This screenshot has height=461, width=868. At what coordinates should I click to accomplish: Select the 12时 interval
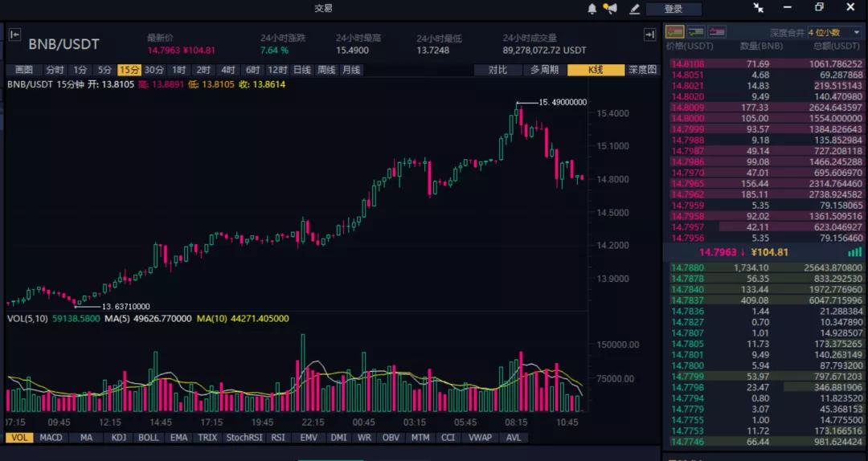click(x=277, y=70)
